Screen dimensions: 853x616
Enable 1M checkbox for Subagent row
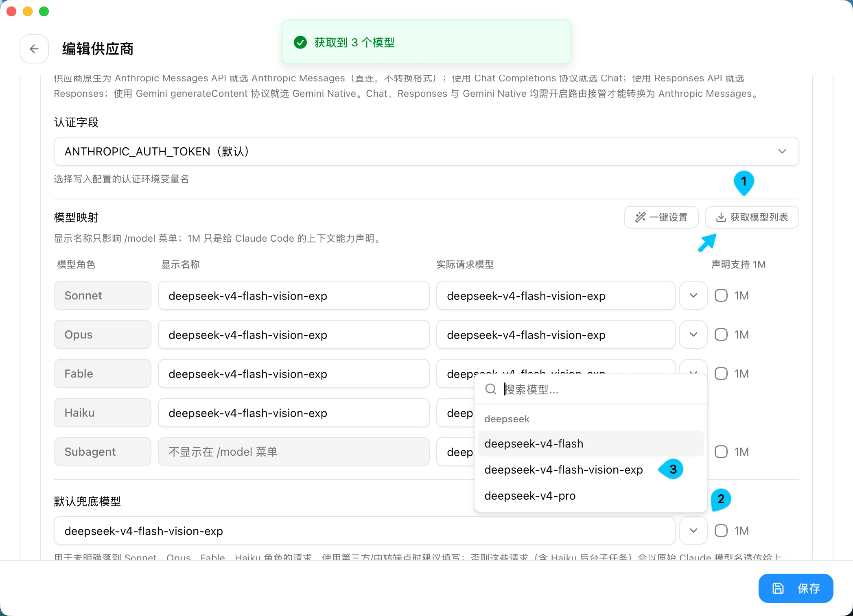point(721,452)
